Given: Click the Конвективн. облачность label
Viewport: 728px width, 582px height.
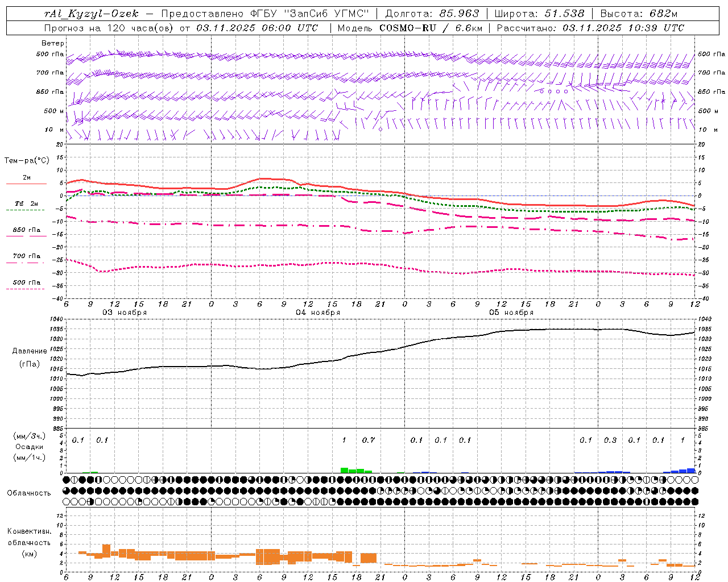Looking at the screenshot, I should 29,537.
